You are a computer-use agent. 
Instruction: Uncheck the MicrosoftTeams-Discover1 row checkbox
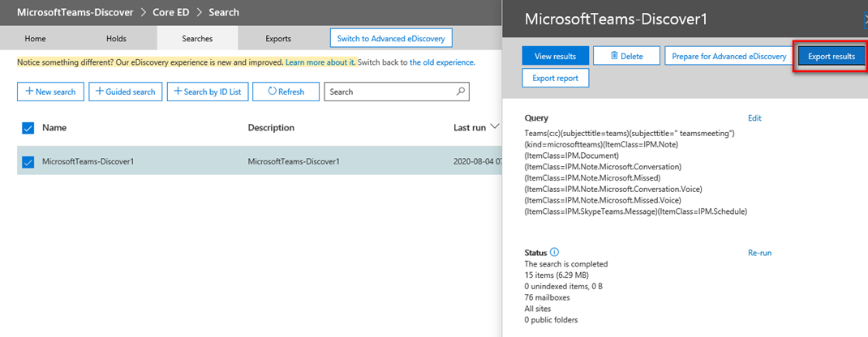tap(28, 162)
